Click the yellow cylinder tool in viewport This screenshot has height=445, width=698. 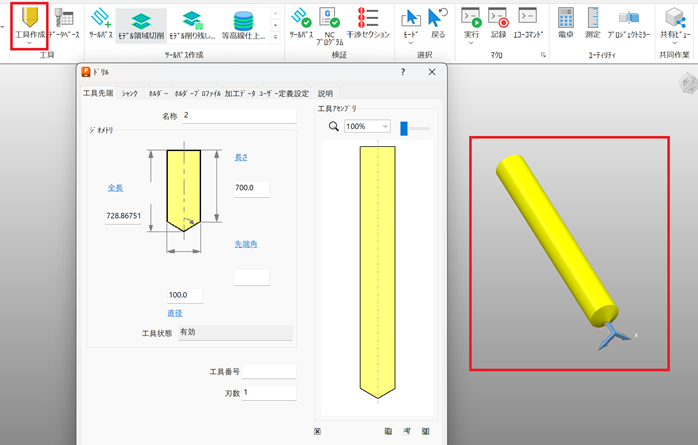(557, 241)
